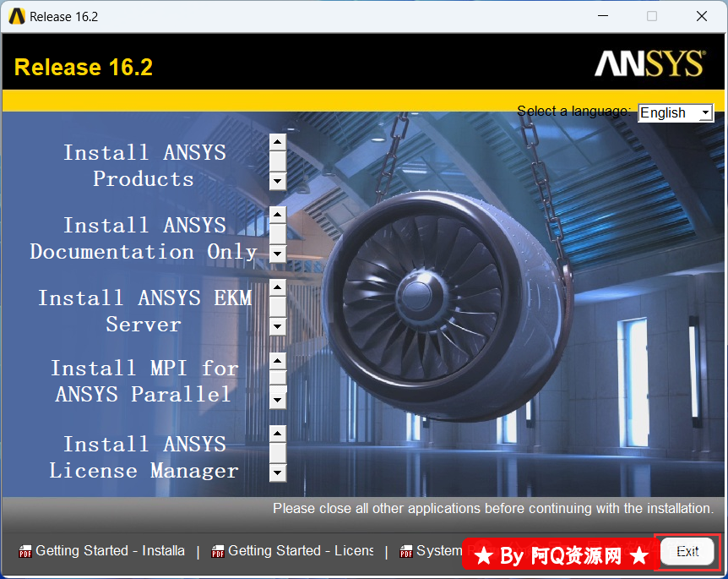Click the PDF icon beside Getting Started - Installa
The width and height of the screenshot is (728, 579).
pyautogui.click(x=25, y=551)
